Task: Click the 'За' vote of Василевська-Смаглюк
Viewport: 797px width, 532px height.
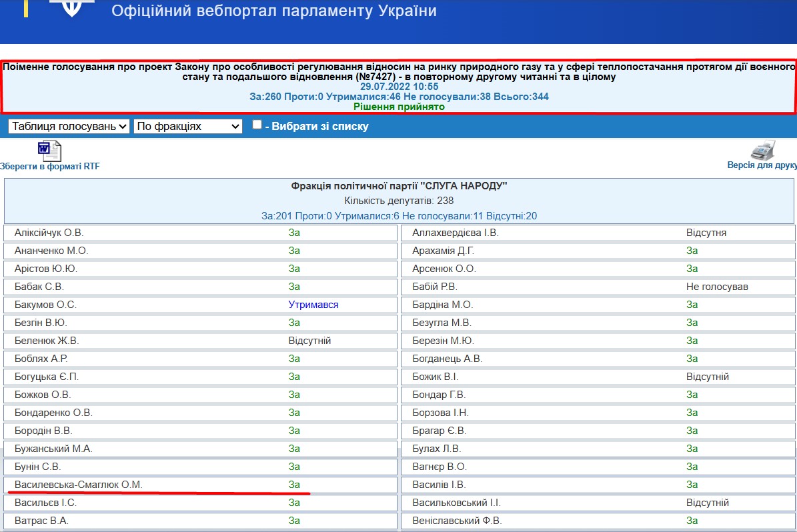Action: point(294,485)
